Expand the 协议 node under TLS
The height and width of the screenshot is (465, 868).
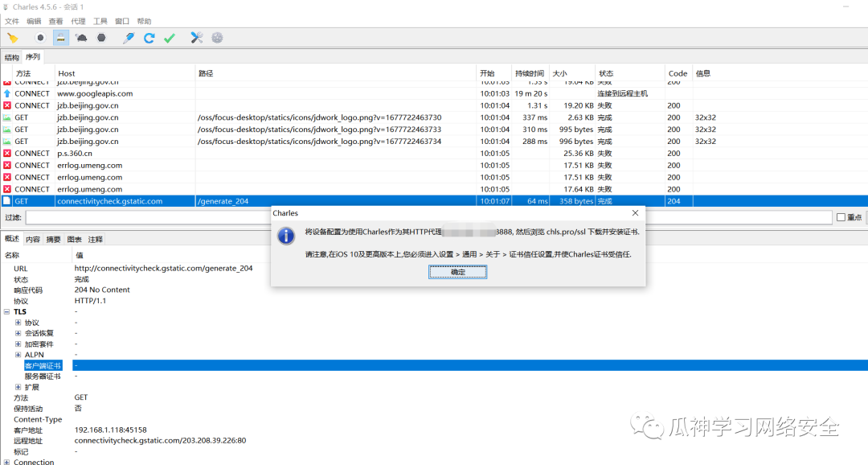[18, 323]
